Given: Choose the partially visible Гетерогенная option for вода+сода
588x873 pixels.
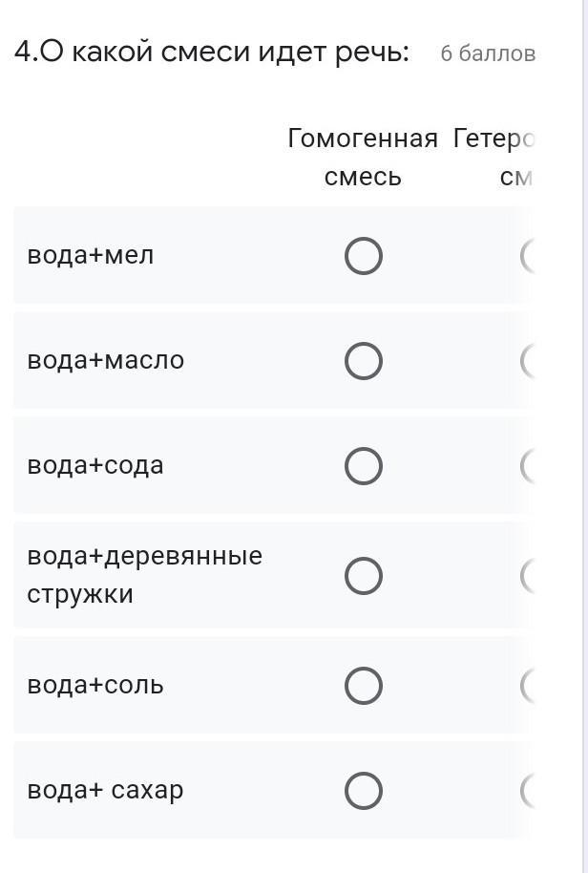Looking at the screenshot, I should (x=528, y=465).
